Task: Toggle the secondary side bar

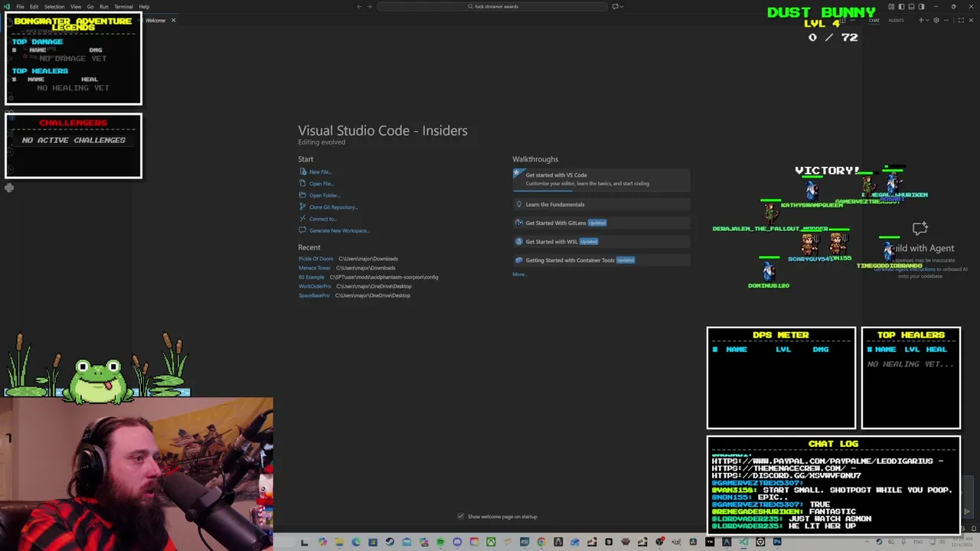Action: tap(921, 7)
